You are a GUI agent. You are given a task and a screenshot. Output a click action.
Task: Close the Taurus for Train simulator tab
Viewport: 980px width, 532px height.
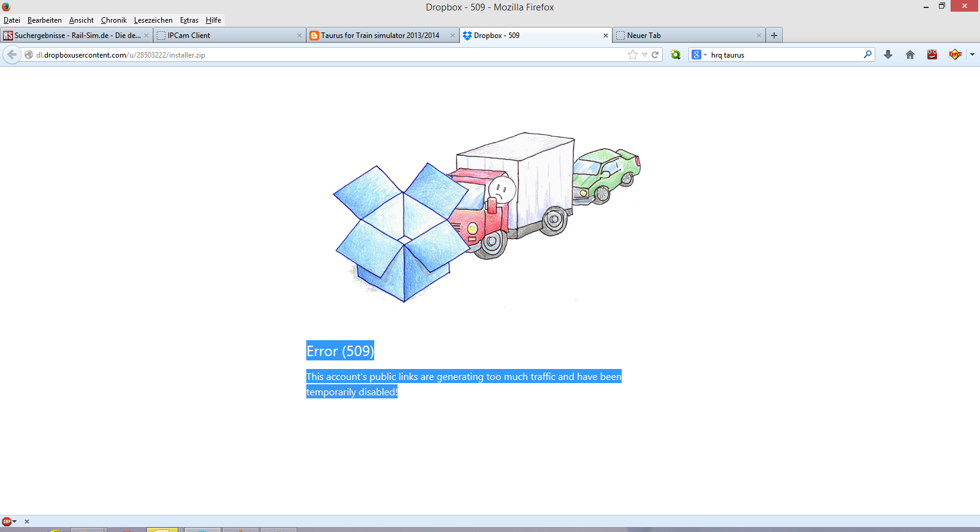453,36
